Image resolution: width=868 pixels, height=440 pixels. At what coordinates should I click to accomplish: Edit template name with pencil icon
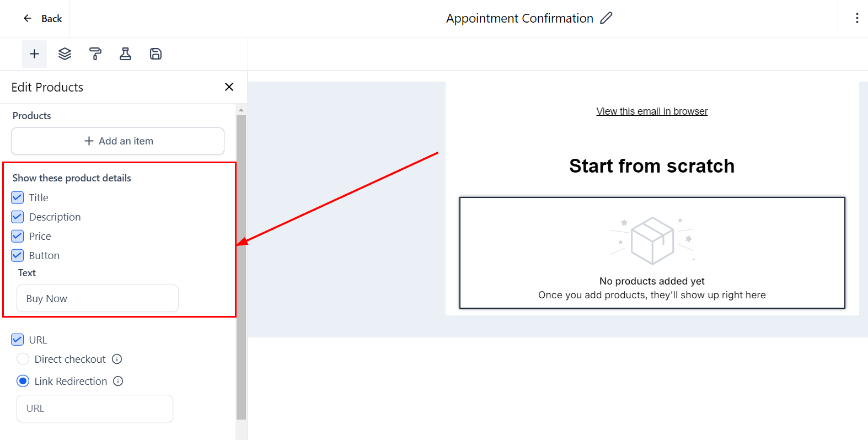[606, 18]
